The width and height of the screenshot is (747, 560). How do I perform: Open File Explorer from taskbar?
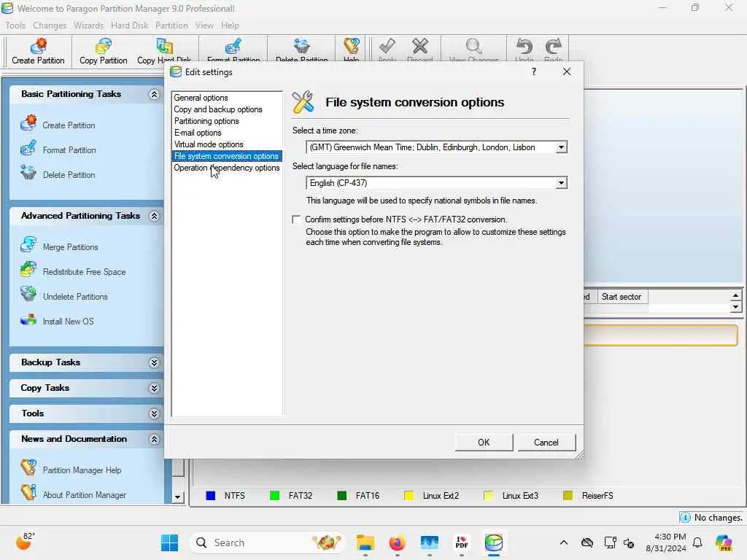(x=365, y=542)
